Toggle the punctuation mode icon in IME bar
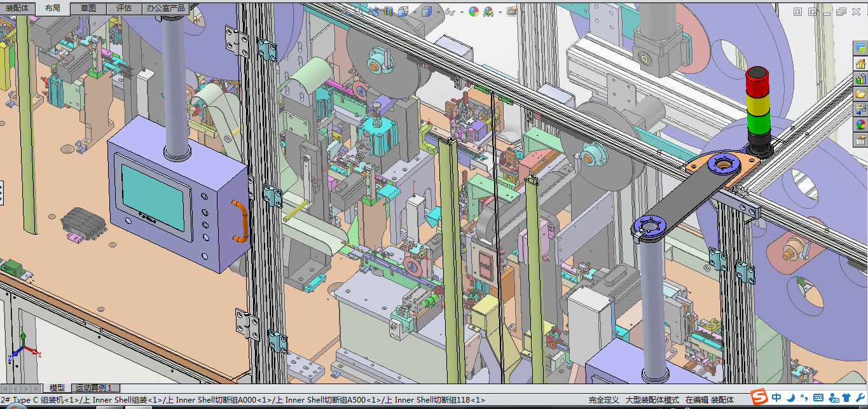Viewport: 868px width, 409px height. click(804, 399)
